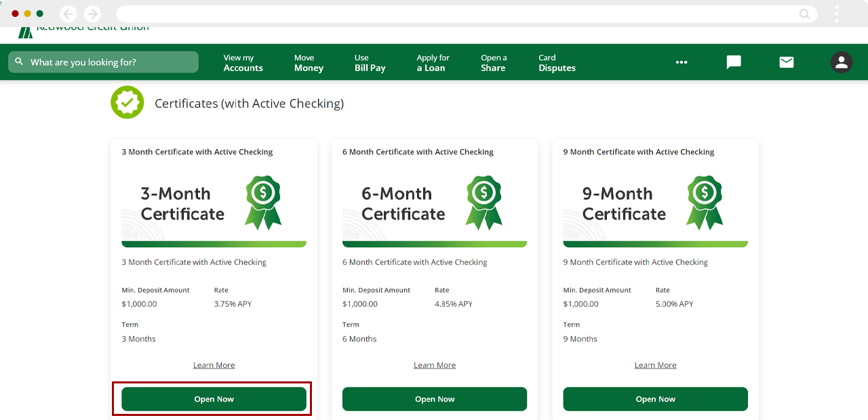Click the 'What are you looking for?' search field
The image size is (868, 420).
103,62
